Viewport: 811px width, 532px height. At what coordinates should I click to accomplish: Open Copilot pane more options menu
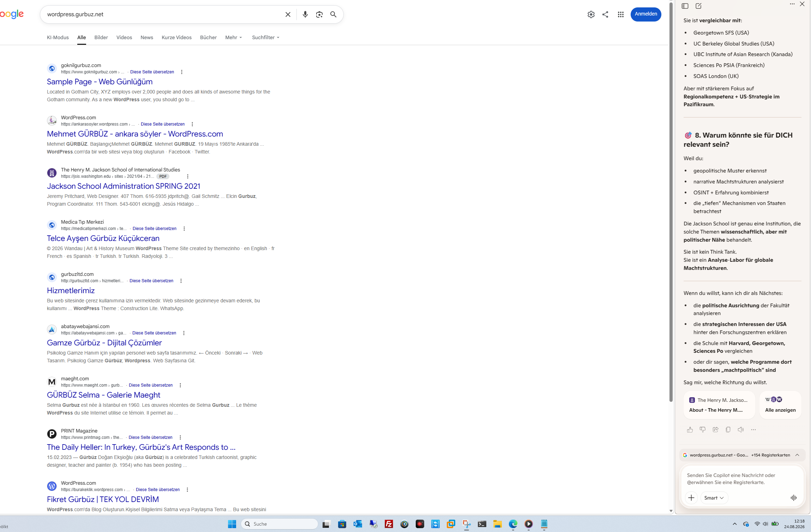tap(792, 4)
